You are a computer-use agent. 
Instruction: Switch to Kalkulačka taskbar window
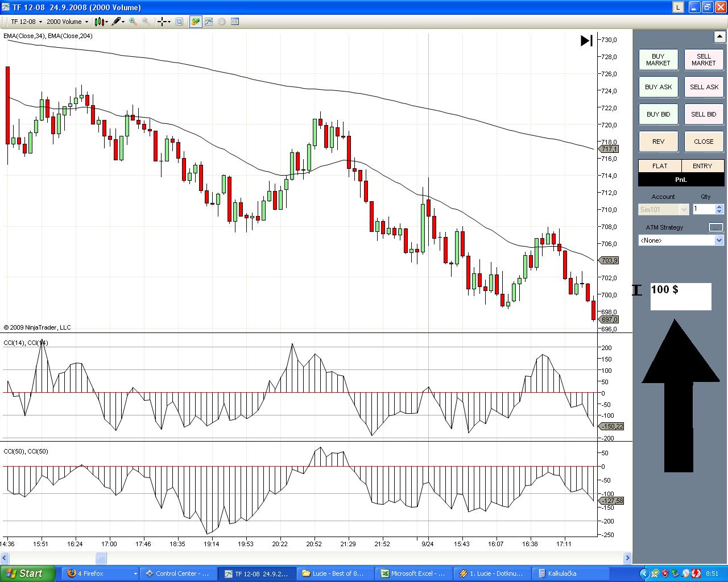tap(571, 573)
